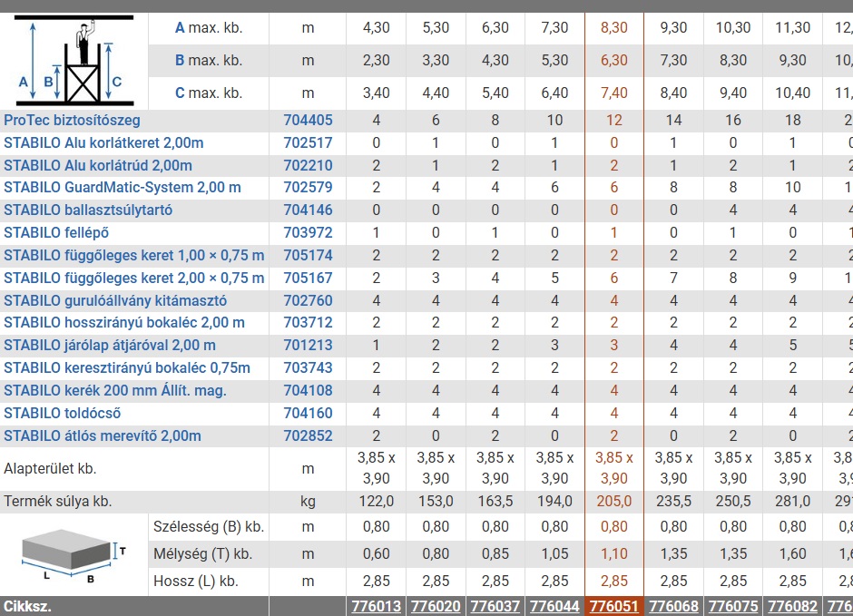Click the 'Alapterület kb.' row label
Viewport: 853px width, 616px height.
point(50,469)
